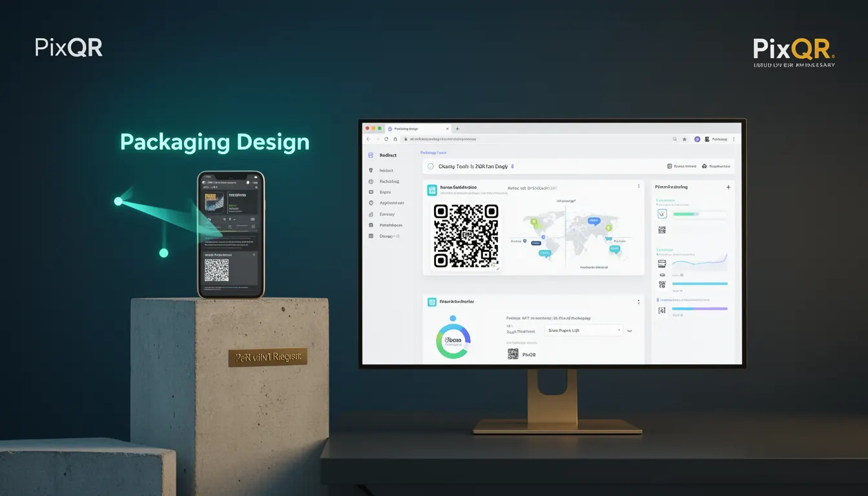
Task: Tap the QR code on the phone screen
Action: 216,270
